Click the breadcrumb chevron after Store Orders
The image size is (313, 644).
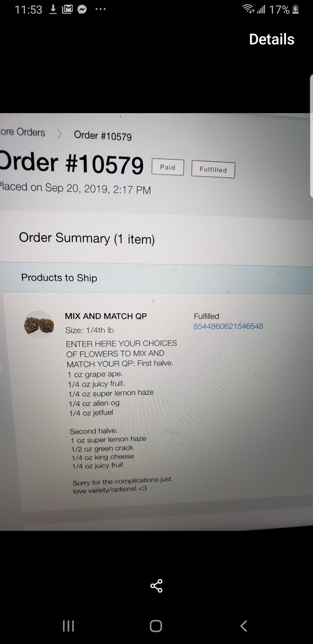point(59,134)
